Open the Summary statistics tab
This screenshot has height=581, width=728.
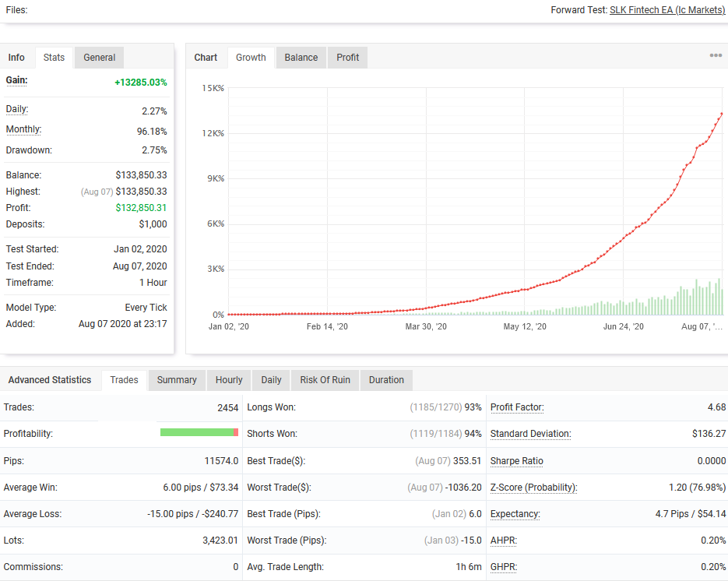pyautogui.click(x=177, y=380)
